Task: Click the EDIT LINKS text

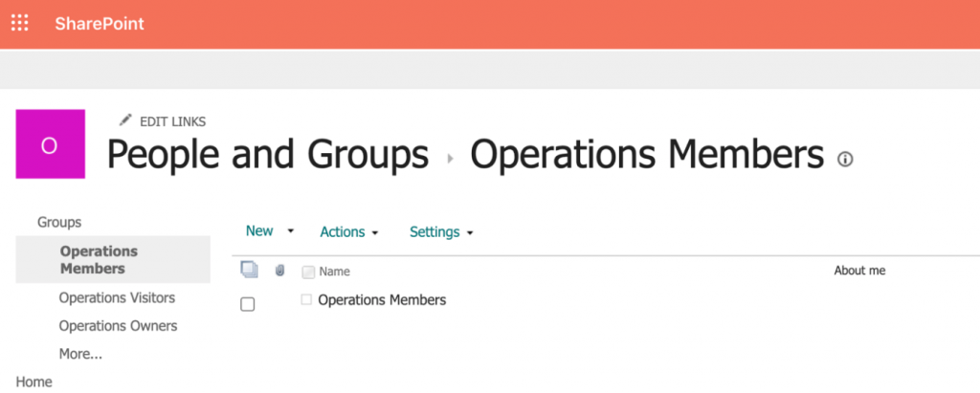Action: pyautogui.click(x=172, y=121)
